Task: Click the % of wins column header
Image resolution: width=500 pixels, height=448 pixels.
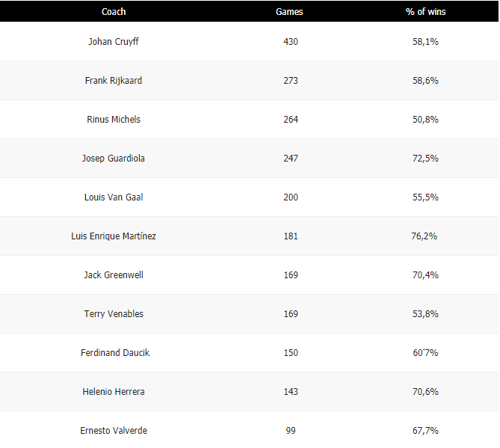Action: click(x=425, y=12)
